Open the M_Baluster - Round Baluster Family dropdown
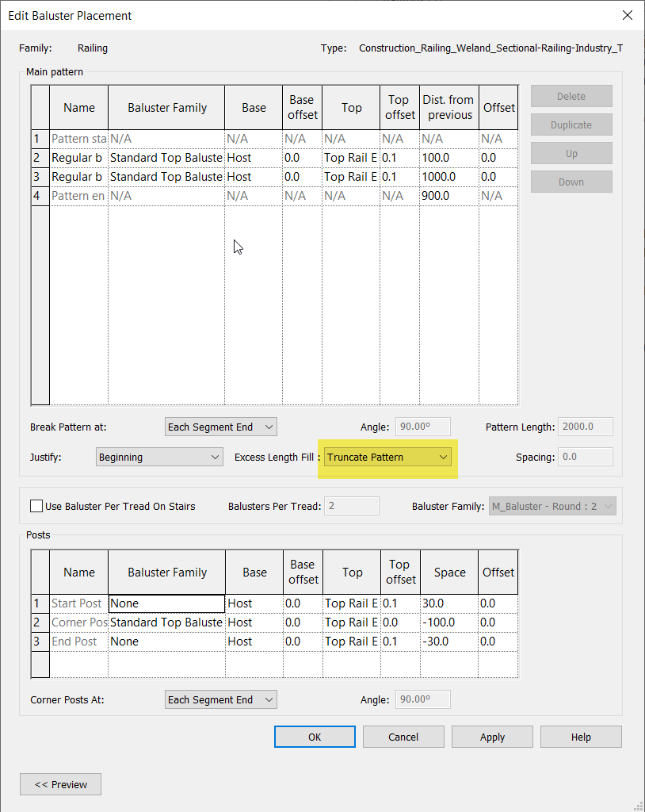 [552, 506]
